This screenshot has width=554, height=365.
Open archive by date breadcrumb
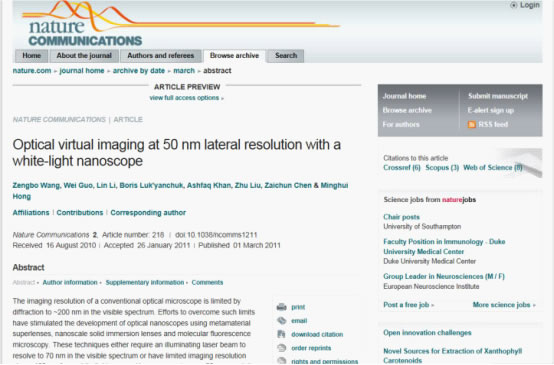[x=139, y=71]
